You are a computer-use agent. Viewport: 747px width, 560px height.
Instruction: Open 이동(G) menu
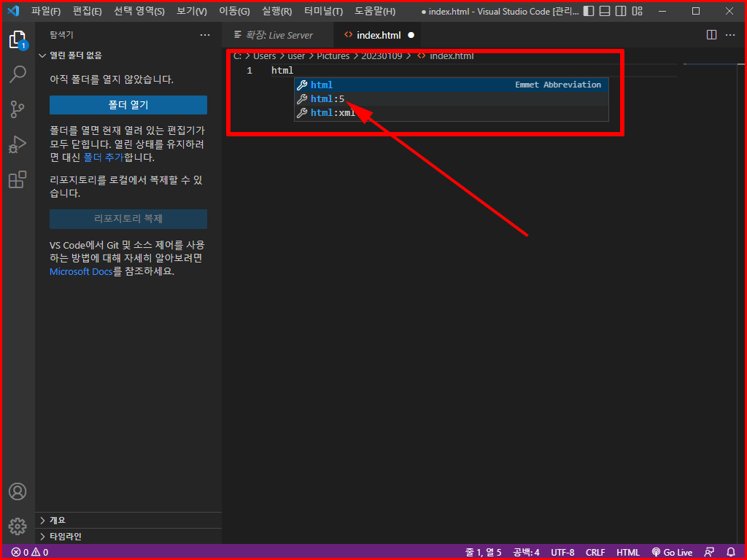point(234,11)
